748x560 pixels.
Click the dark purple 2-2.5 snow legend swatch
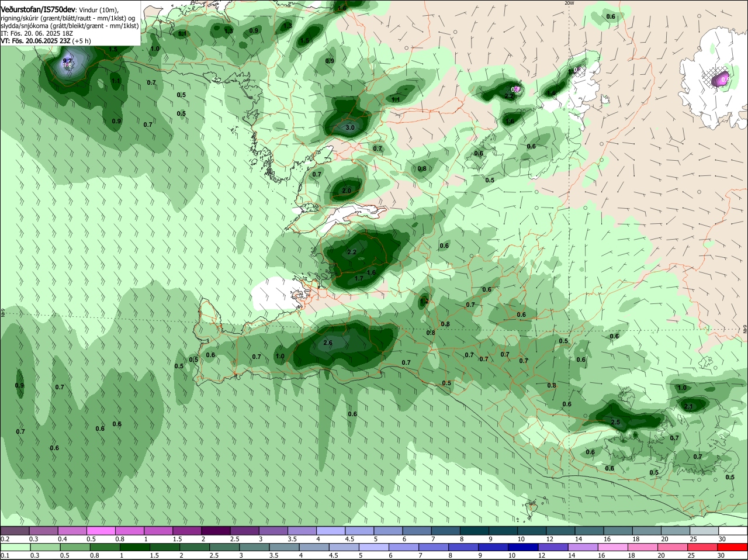tap(216, 531)
